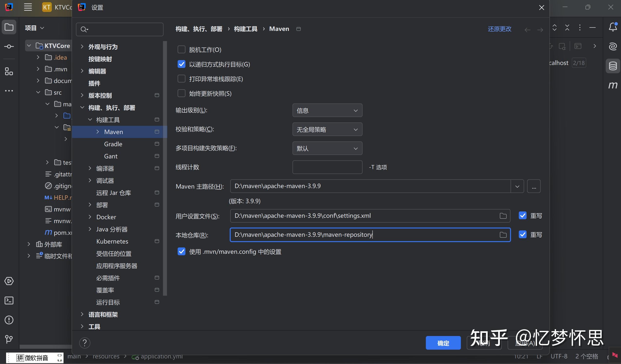The width and height of the screenshot is (621, 364).
Task: Select Gradle in the settings tree
Action: [113, 144]
